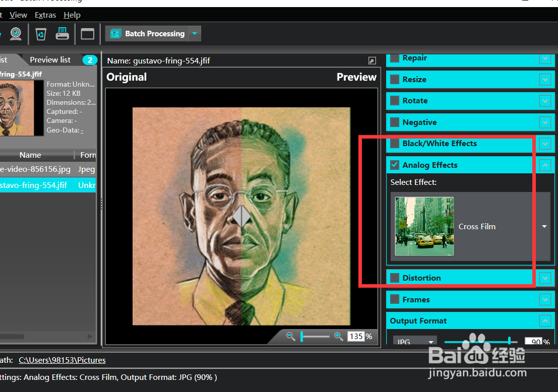This screenshot has height=392, width=558.
Task: Toggle the fullscreen window icon
Action: click(88, 34)
